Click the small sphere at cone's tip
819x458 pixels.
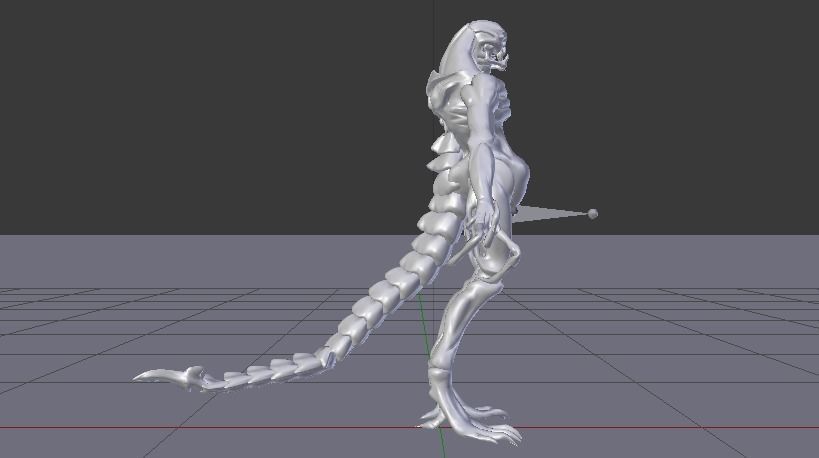[x=593, y=214]
